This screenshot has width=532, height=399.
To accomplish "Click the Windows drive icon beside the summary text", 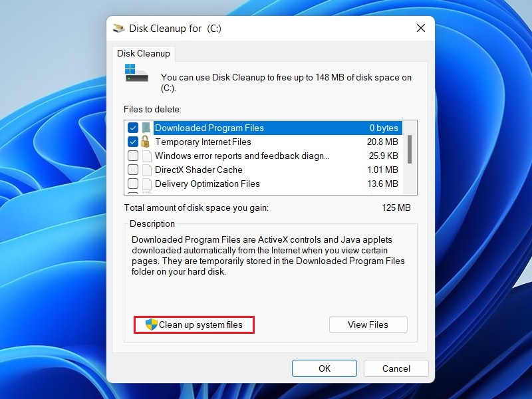I will [136, 72].
